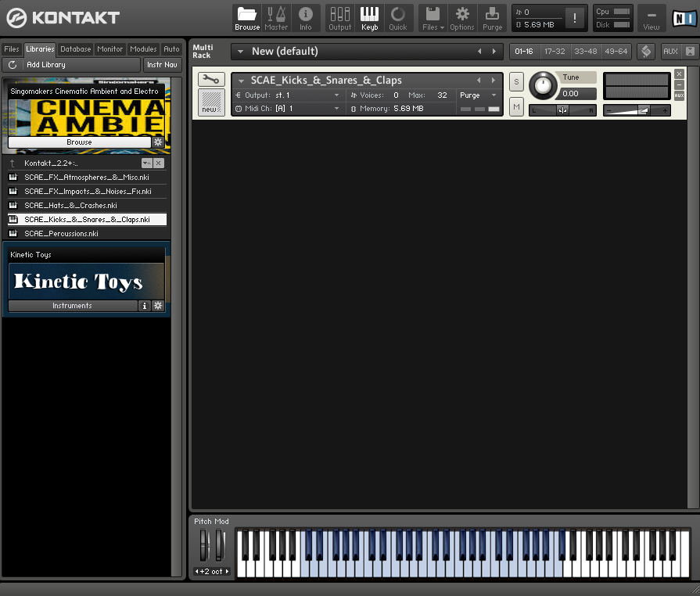Show rack page 01-16
Viewport: 700px width, 596px height.
click(524, 52)
